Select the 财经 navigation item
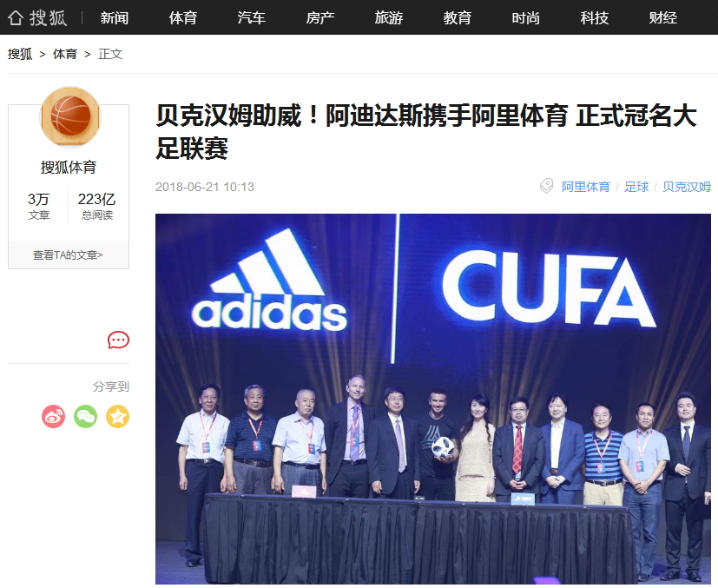This screenshot has height=588, width=718. [663, 18]
